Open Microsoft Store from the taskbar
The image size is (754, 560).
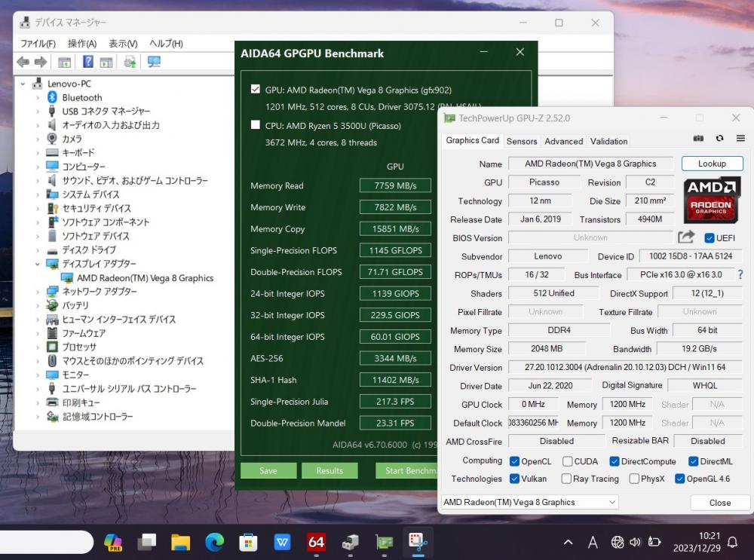tap(248, 542)
